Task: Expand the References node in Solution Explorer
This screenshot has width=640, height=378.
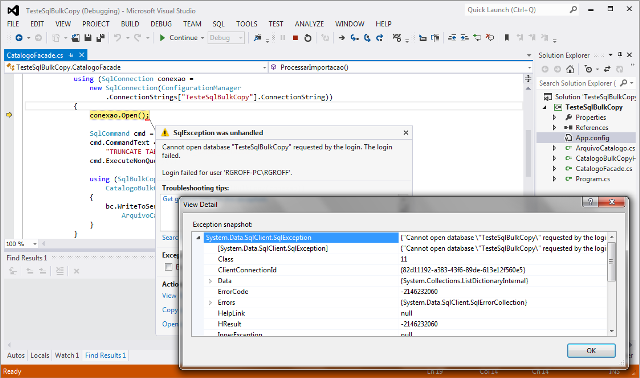Action: click(554, 128)
